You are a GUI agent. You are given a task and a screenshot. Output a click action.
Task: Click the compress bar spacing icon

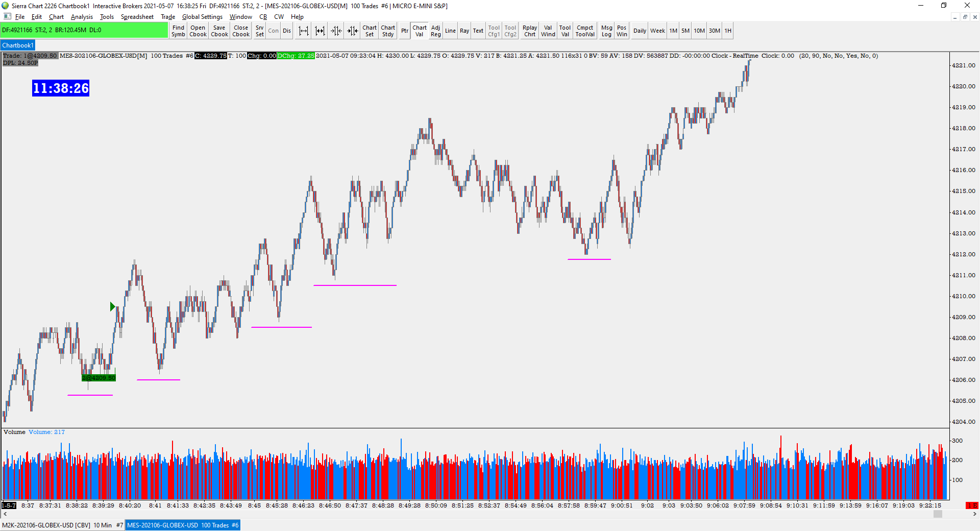coord(320,31)
